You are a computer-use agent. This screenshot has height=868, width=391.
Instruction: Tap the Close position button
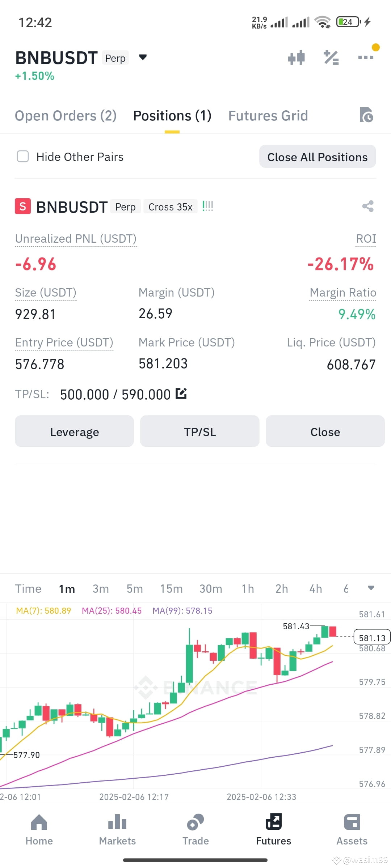(x=325, y=431)
